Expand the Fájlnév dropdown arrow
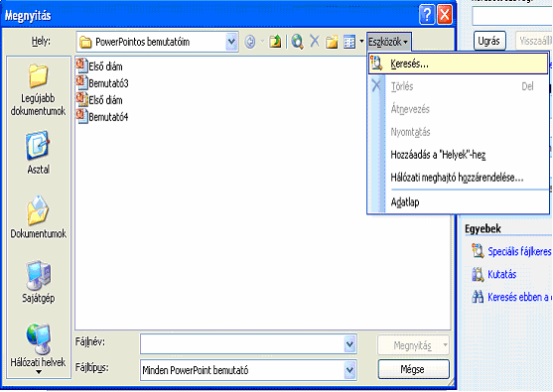 pos(349,343)
